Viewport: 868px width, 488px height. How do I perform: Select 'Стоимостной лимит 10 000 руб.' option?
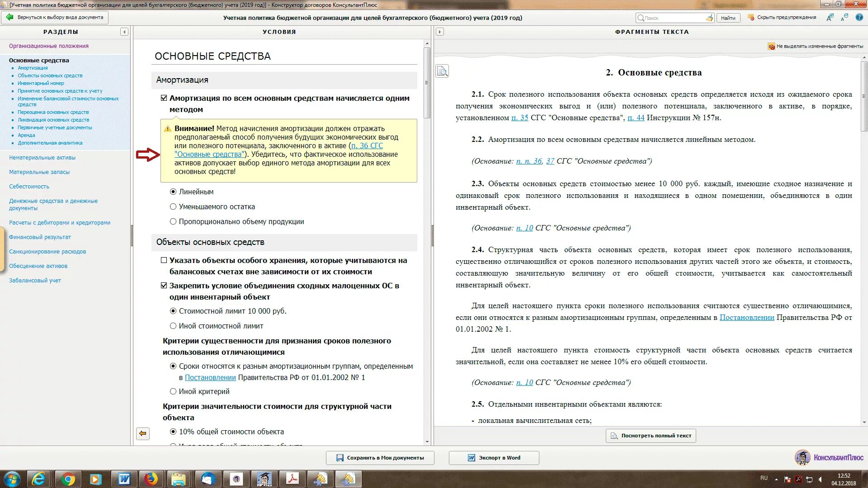pyautogui.click(x=173, y=311)
